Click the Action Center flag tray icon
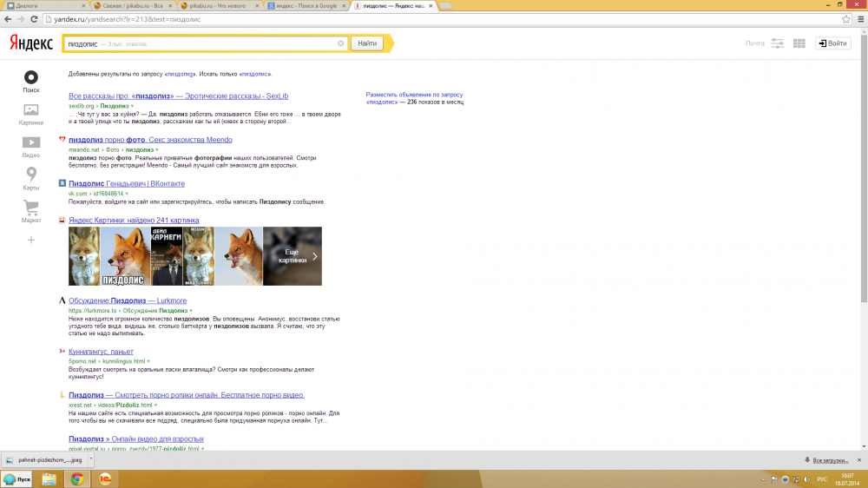This screenshot has height=488, width=868. click(774, 479)
